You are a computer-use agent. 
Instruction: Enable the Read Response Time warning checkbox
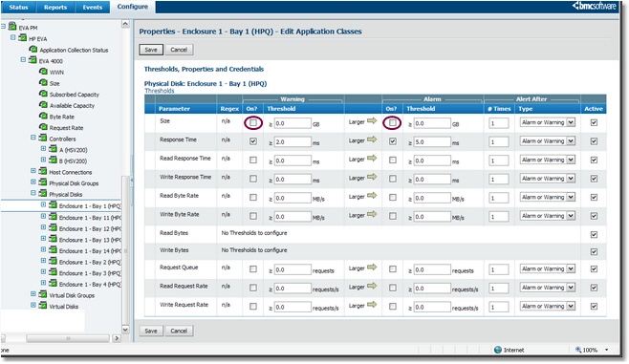pos(253,160)
